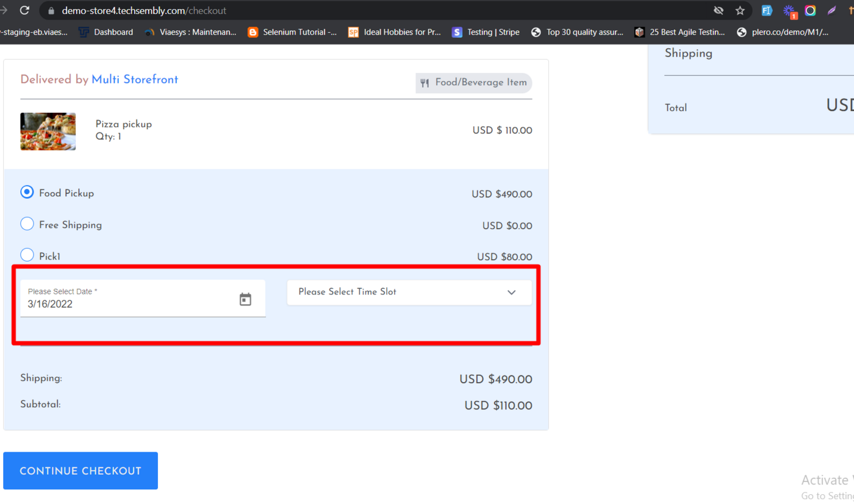Click the Total label in the summary panel
This screenshot has width=854, height=504.
pyautogui.click(x=676, y=108)
